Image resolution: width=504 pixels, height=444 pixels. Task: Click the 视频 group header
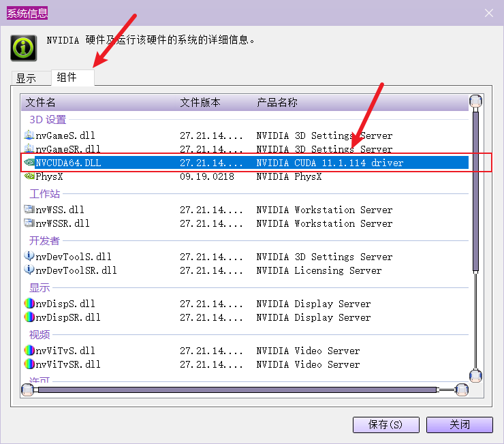[40, 334]
